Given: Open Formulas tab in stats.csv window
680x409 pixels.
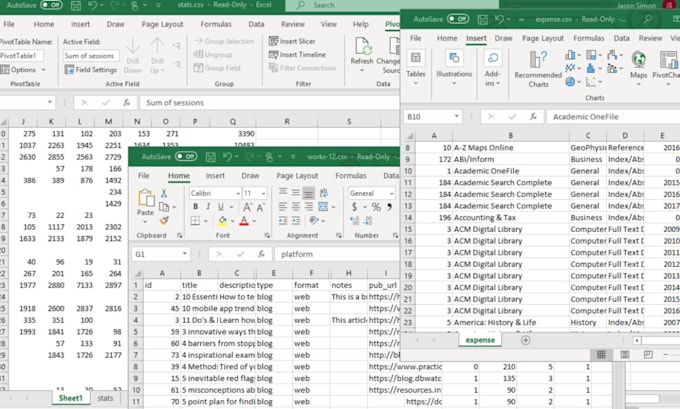Looking at the screenshot, I should tap(216, 24).
